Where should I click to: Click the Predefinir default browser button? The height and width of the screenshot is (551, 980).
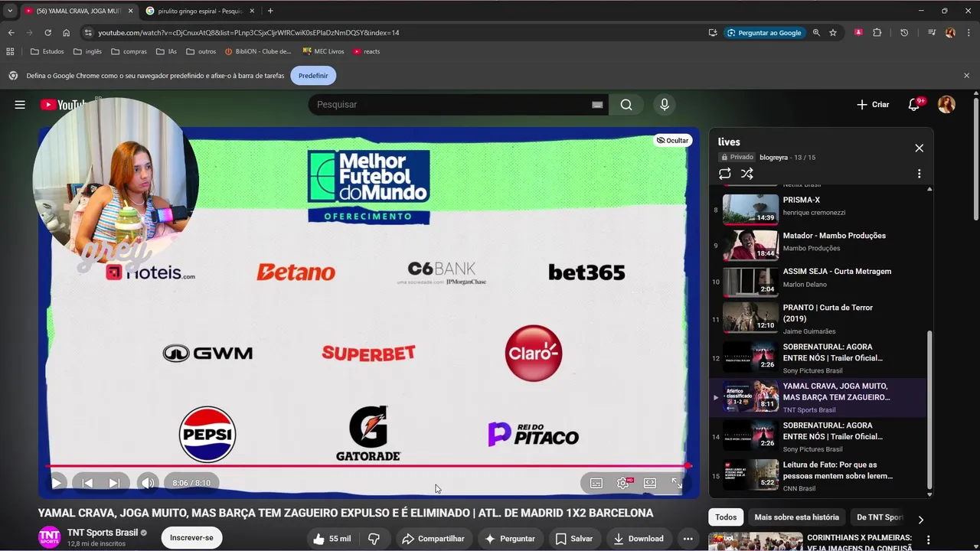[x=313, y=76]
